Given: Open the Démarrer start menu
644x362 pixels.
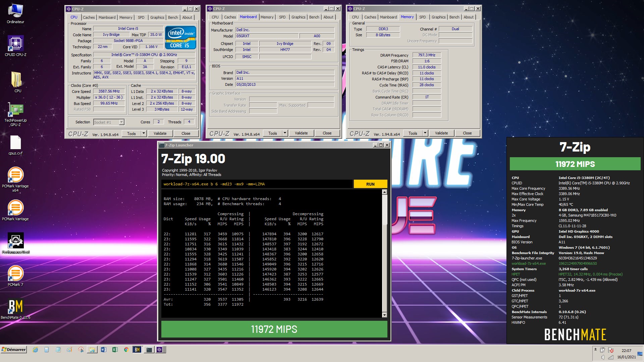Looking at the screenshot, I should pyautogui.click(x=14, y=350).
